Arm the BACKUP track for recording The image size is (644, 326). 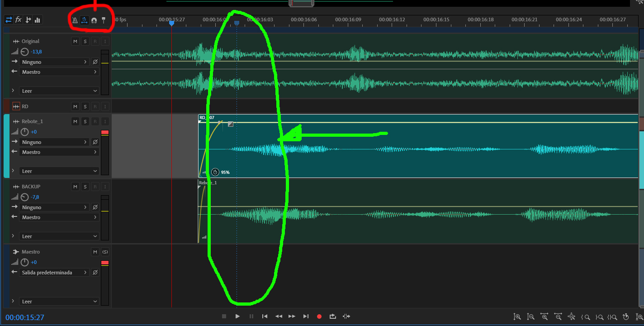(x=95, y=186)
